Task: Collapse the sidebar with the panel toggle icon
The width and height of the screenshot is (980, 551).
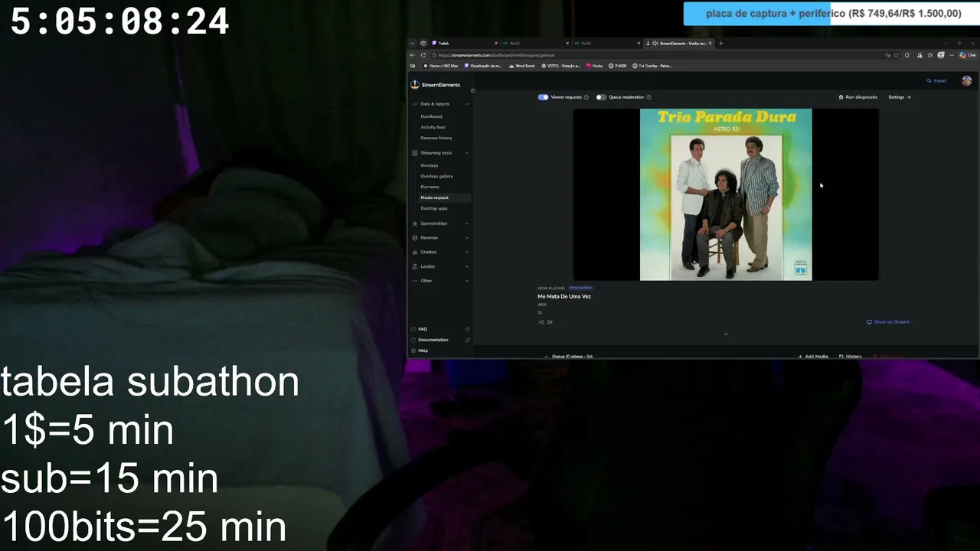Action: (x=472, y=90)
